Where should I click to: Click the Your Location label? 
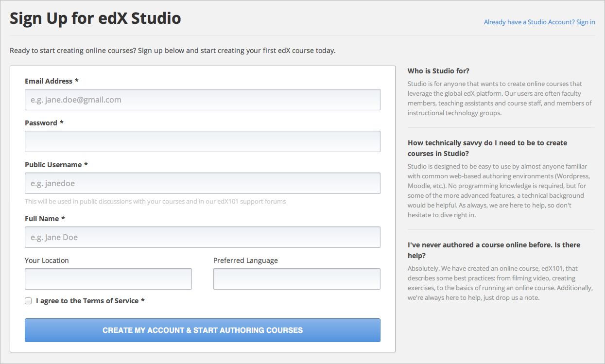[47, 260]
